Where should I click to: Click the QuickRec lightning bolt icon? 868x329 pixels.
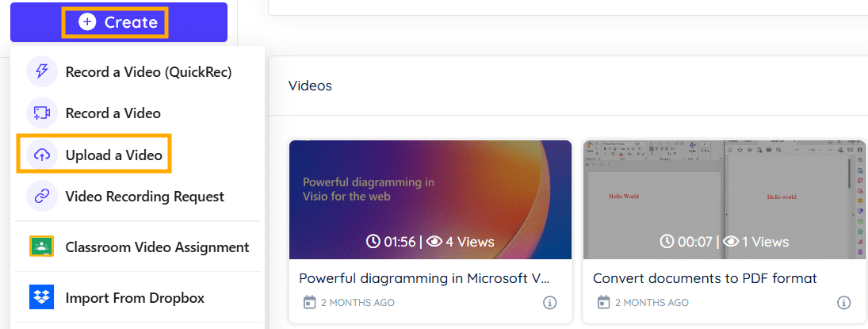tap(42, 72)
